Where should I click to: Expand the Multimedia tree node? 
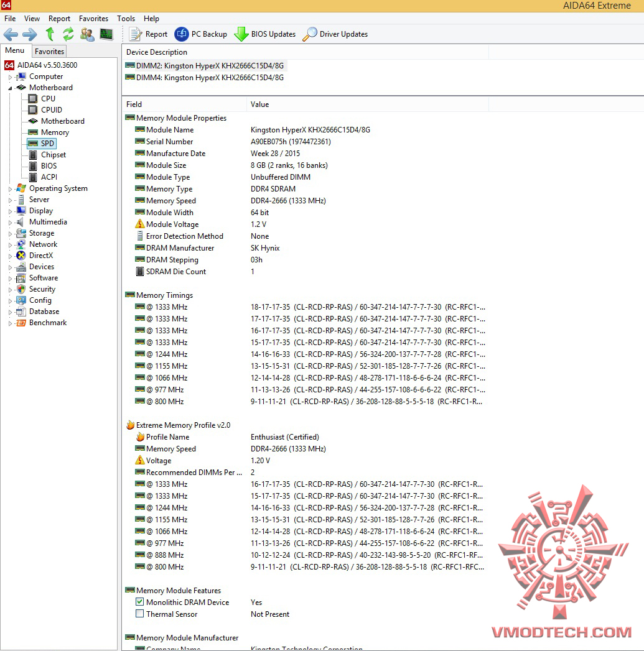[10, 223]
